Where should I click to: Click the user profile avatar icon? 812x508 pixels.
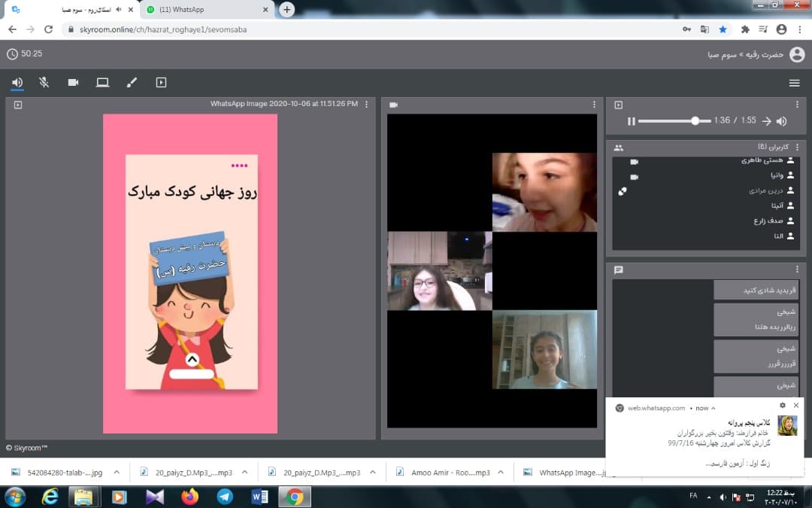[797, 54]
